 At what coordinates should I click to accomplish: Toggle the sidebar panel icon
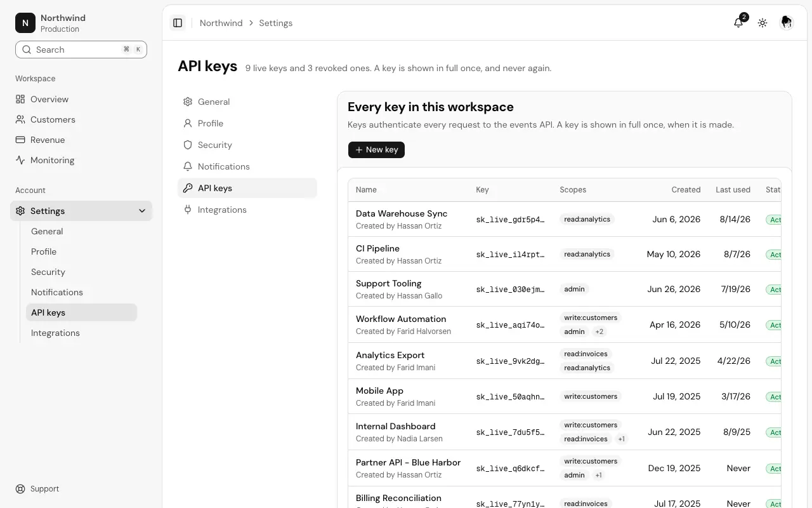(x=178, y=23)
